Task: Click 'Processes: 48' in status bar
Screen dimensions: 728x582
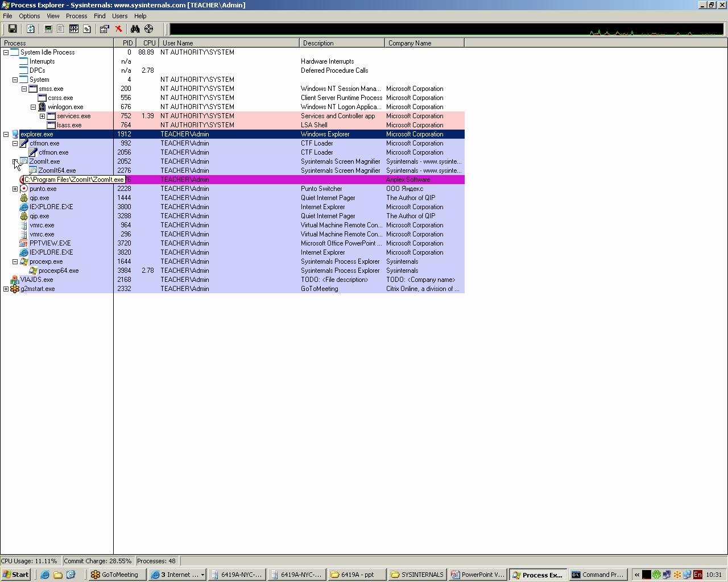Action: point(156,561)
